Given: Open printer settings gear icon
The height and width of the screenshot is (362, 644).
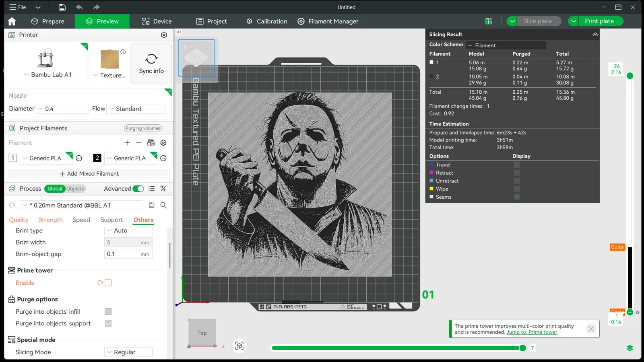Looking at the screenshot, I should coord(164,35).
